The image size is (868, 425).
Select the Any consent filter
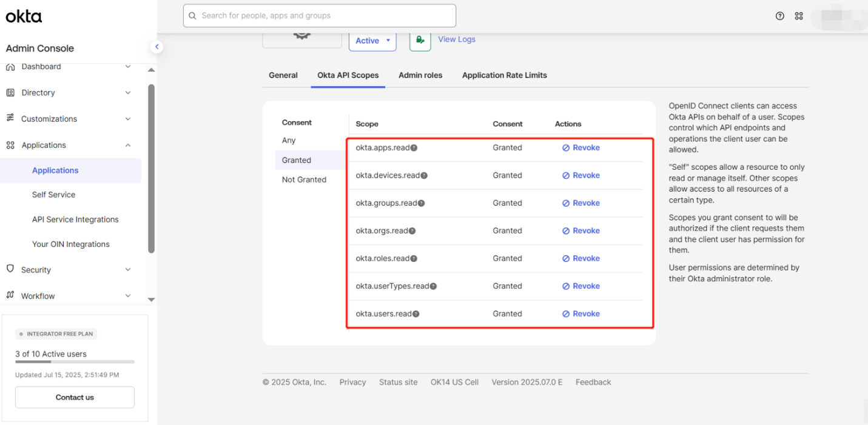tap(289, 140)
